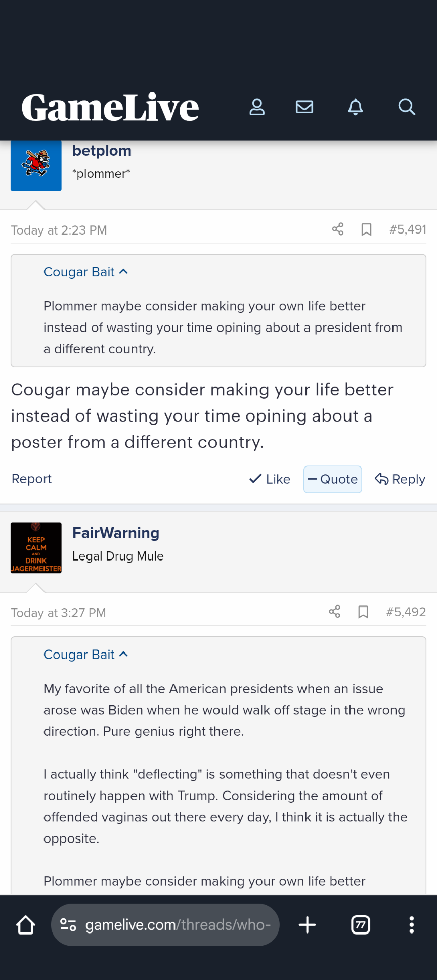The height and width of the screenshot is (980, 437).
Task: Open the browser three-dot menu
Action: tap(412, 925)
